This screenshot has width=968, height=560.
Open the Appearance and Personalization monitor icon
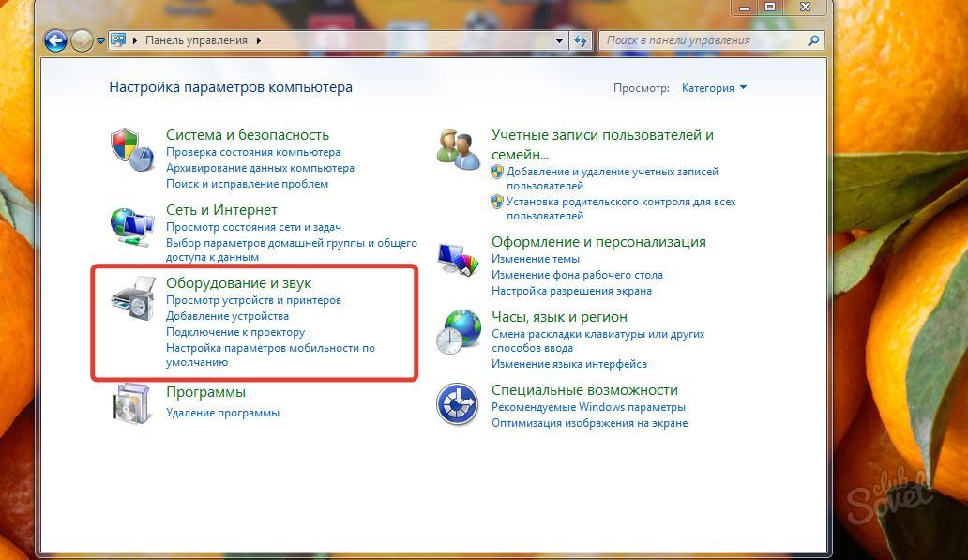(459, 259)
